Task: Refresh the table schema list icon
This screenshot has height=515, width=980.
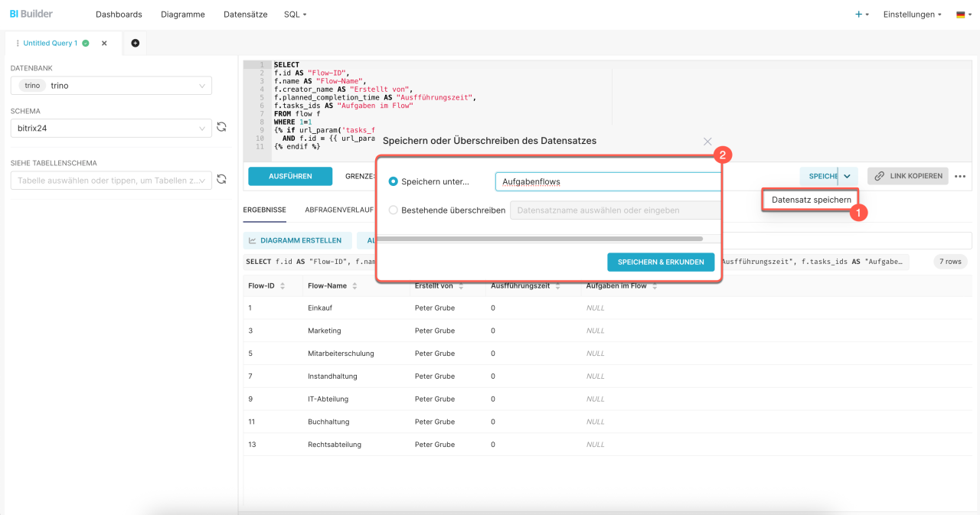Action: tap(222, 179)
